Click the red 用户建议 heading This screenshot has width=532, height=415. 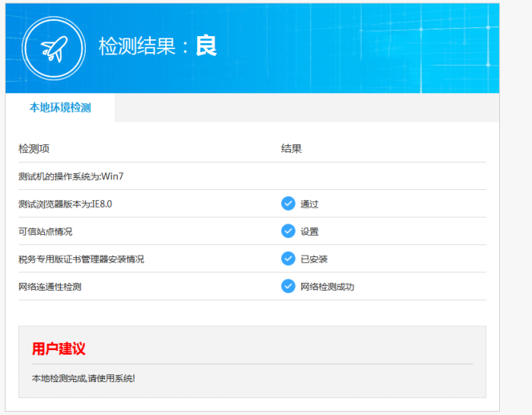(58, 349)
